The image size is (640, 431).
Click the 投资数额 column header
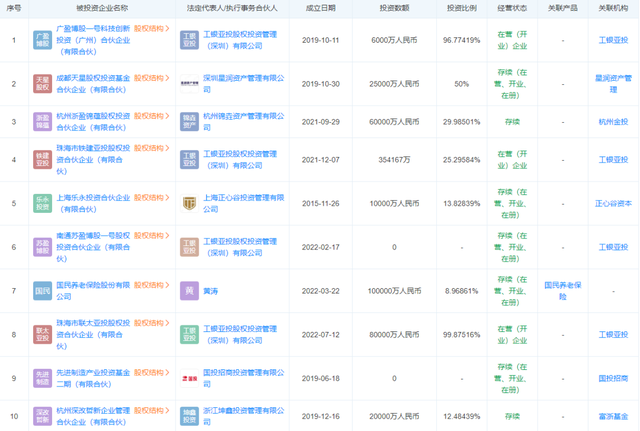[x=394, y=8]
